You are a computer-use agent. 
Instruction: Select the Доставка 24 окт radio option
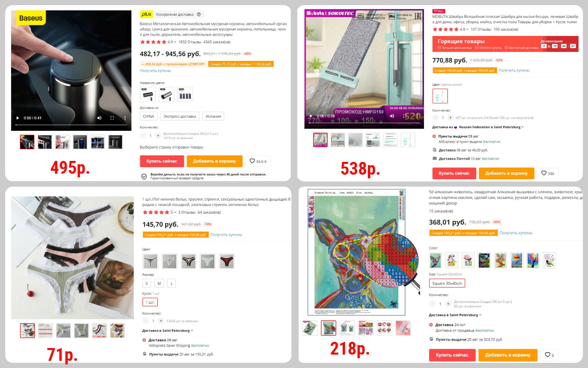click(x=431, y=325)
